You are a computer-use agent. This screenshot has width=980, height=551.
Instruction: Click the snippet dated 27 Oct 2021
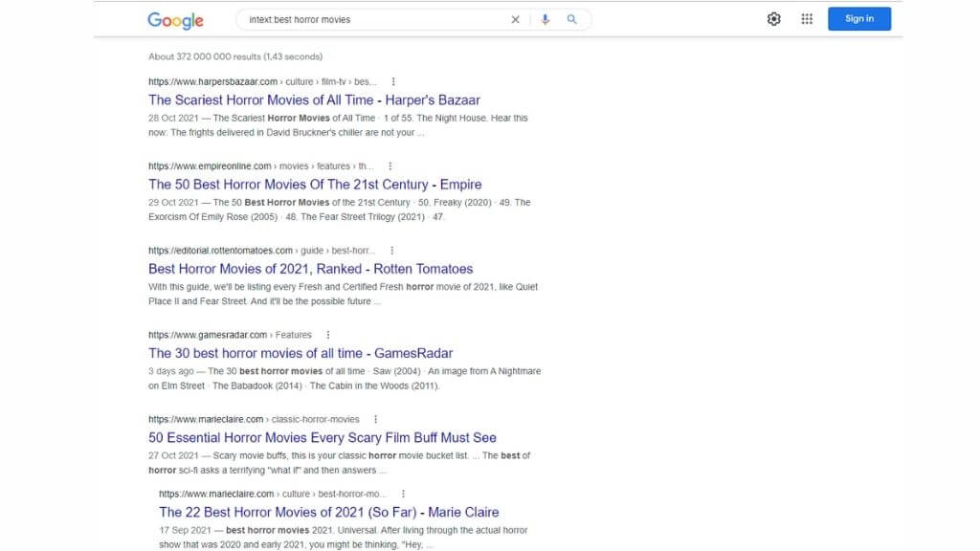tap(340, 462)
